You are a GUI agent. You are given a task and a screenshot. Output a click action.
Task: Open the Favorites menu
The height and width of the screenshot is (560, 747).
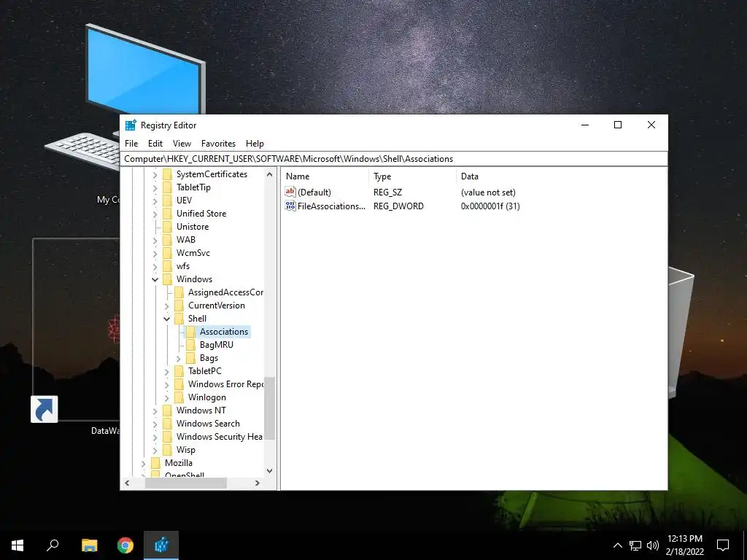pos(218,144)
